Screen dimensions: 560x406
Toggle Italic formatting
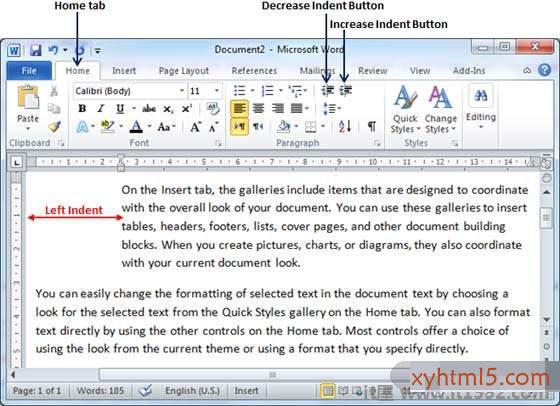(x=101, y=109)
